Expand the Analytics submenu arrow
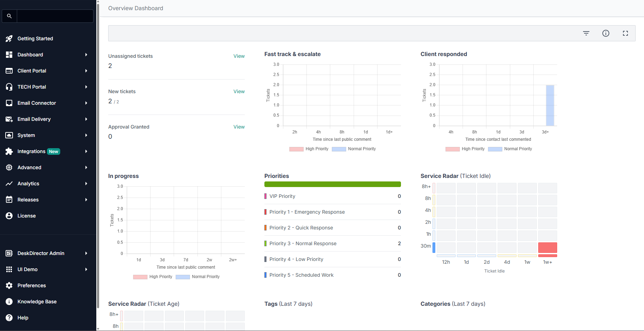The height and width of the screenshot is (331, 644). (86, 184)
